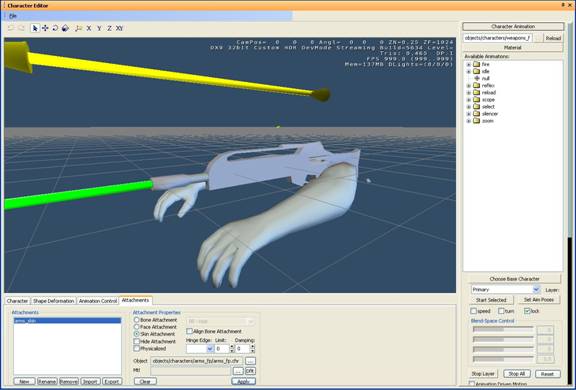Screen dimensions: 576x390
Task: Select the arrow pointer tool
Action: tap(35, 28)
